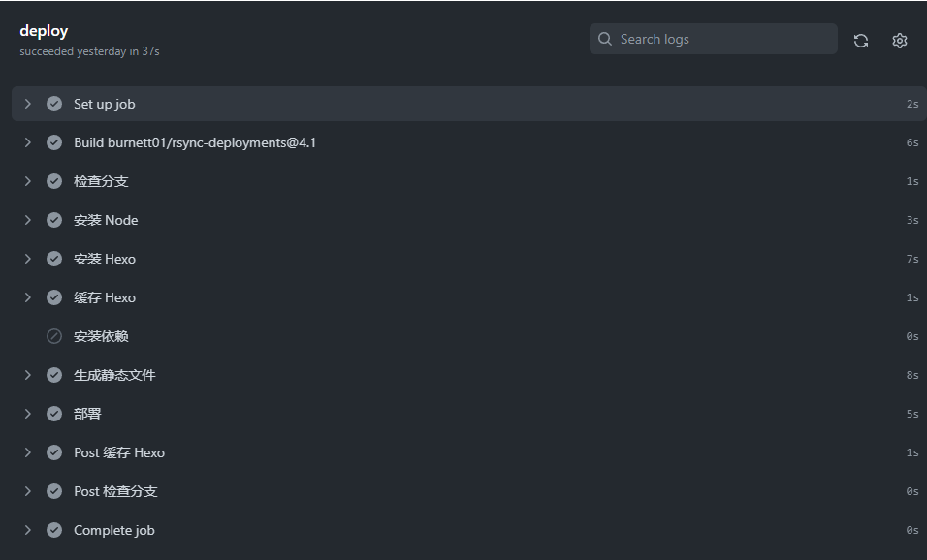Open the Post 检查分支 step row
The height and width of the screenshot is (560, 927).
pyautogui.click(x=469, y=491)
